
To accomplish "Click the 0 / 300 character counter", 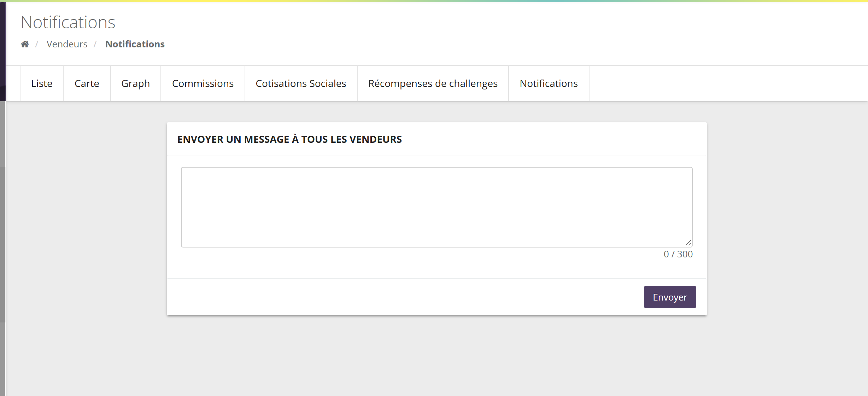I will pyautogui.click(x=678, y=254).
